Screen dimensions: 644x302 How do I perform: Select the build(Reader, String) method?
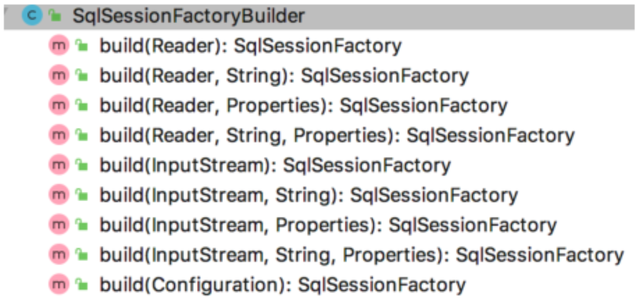[284, 76]
